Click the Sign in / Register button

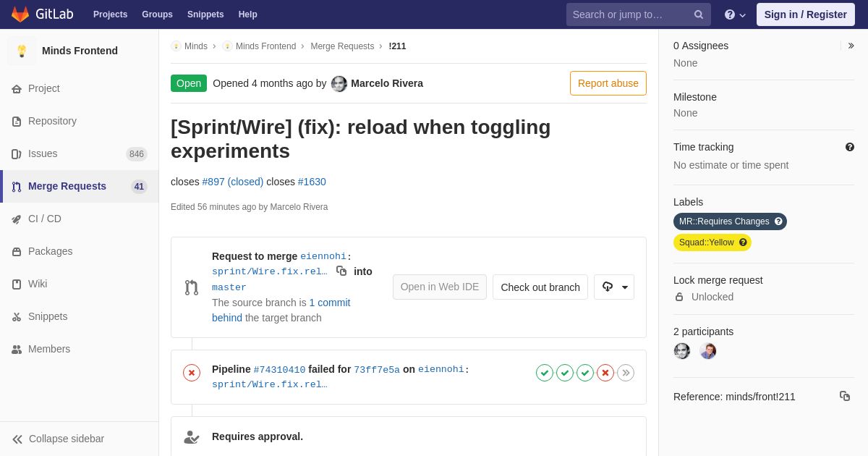pos(805,14)
